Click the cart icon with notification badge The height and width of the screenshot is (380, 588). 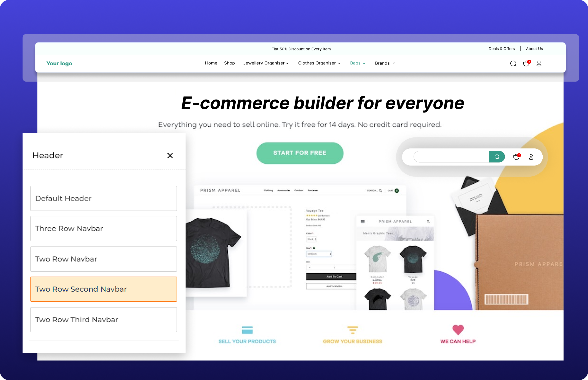point(526,63)
